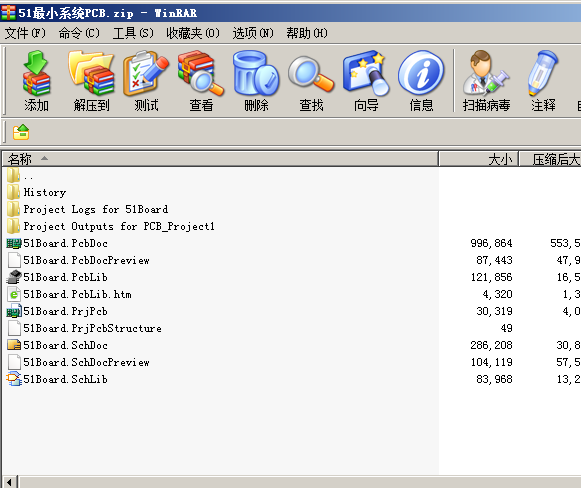This screenshot has width=581, height=488.
Task: Sort by Name (名称) column header
Action: (220, 159)
